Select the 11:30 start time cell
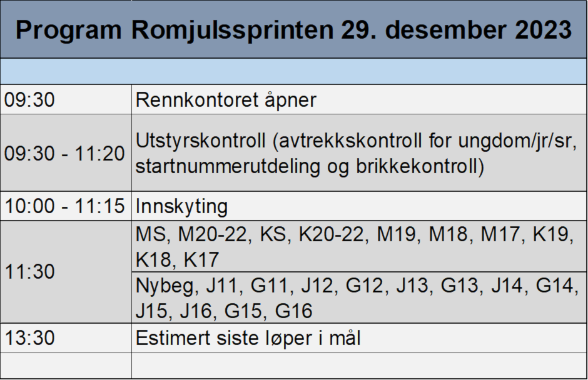The height and width of the screenshot is (380, 588). 66,272
